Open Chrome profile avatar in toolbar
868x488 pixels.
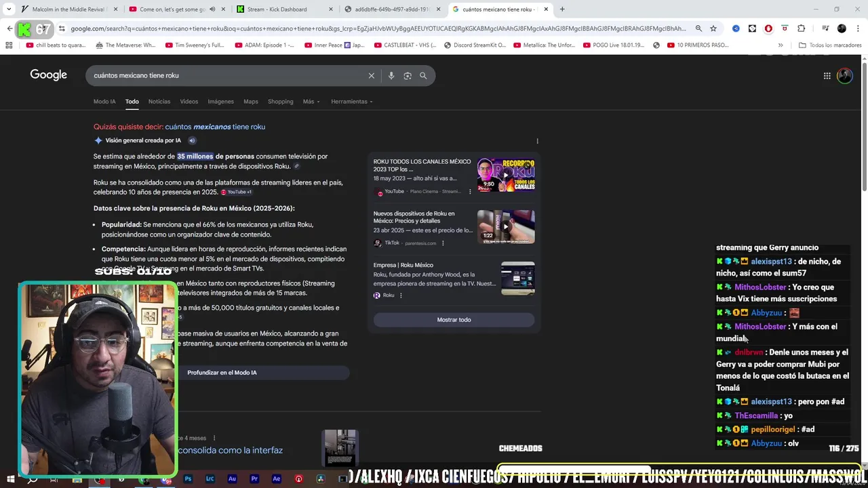(842, 28)
